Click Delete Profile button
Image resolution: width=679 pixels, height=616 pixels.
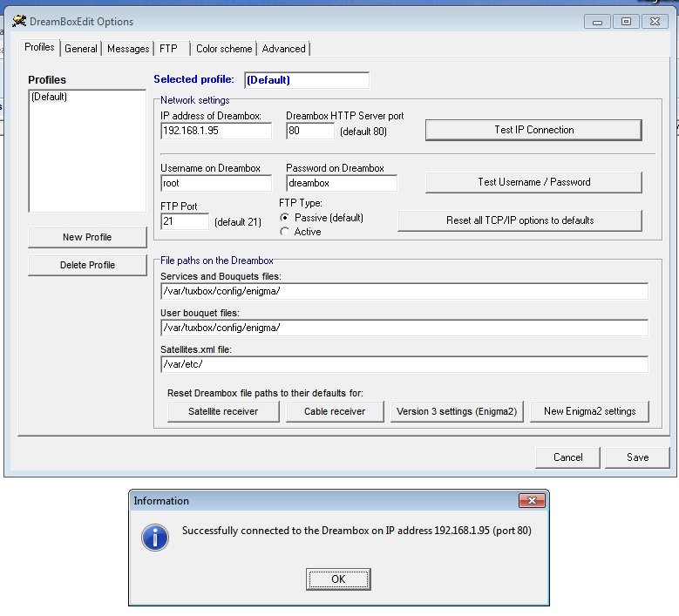(x=87, y=265)
